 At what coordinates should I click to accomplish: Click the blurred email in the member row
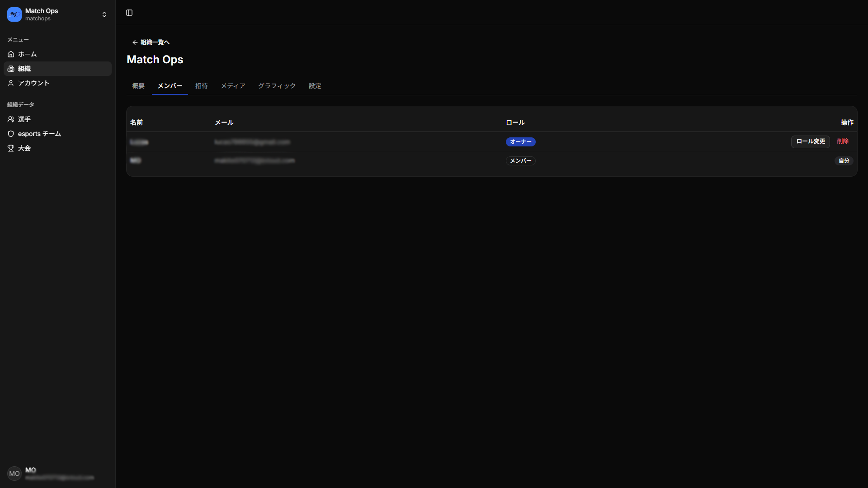[255, 160]
